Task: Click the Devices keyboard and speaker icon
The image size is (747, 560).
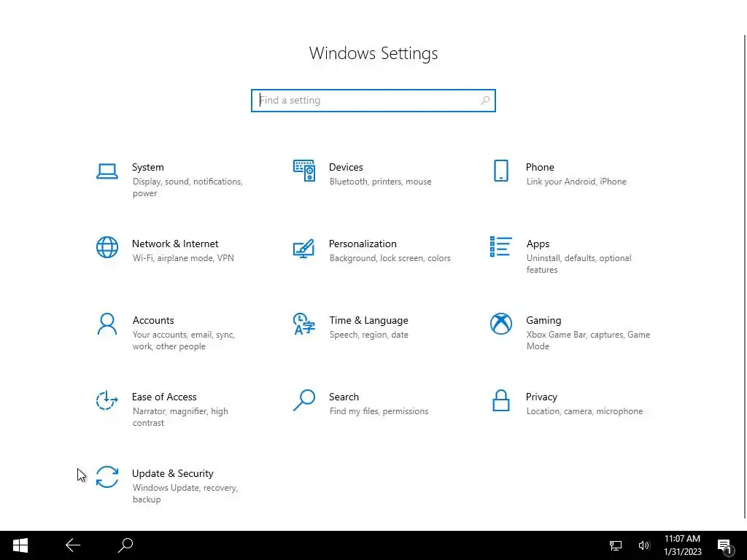Action: pos(304,171)
